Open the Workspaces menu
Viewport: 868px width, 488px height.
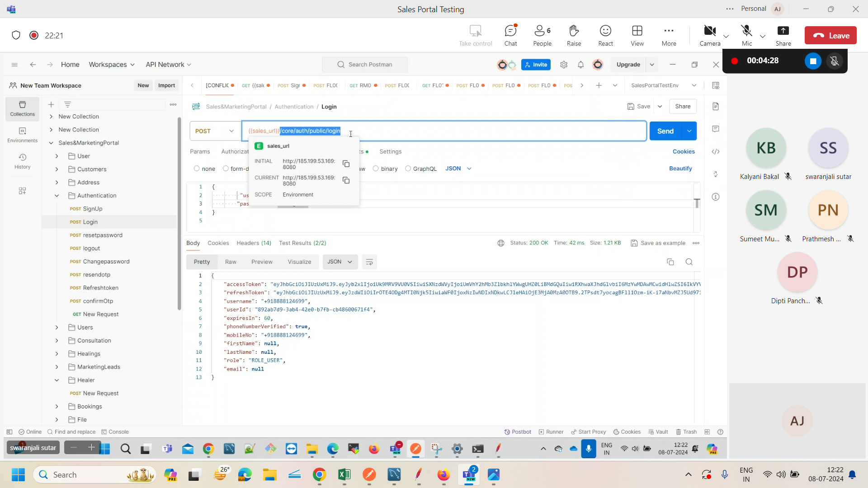coord(112,65)
